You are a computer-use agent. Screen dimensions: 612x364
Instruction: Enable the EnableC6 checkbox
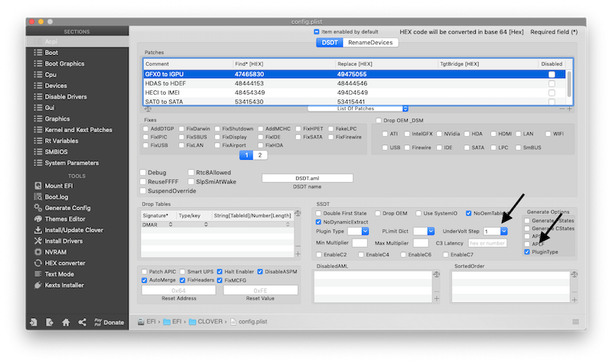(x=403, y=255)
